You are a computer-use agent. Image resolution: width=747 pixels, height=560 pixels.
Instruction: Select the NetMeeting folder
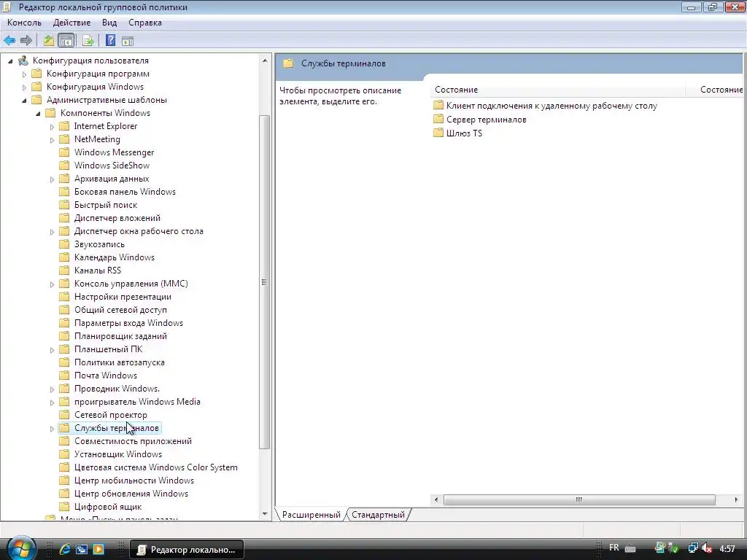[97, 139]
